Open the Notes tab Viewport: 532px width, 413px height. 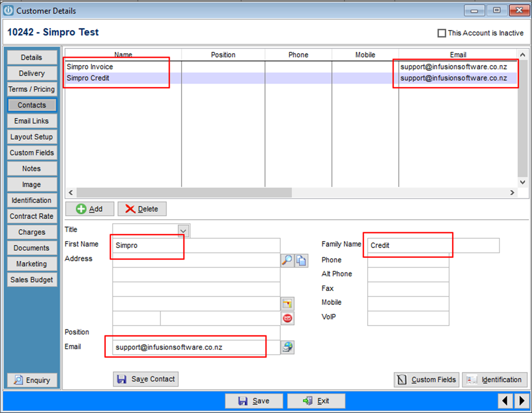pos(32,168)
